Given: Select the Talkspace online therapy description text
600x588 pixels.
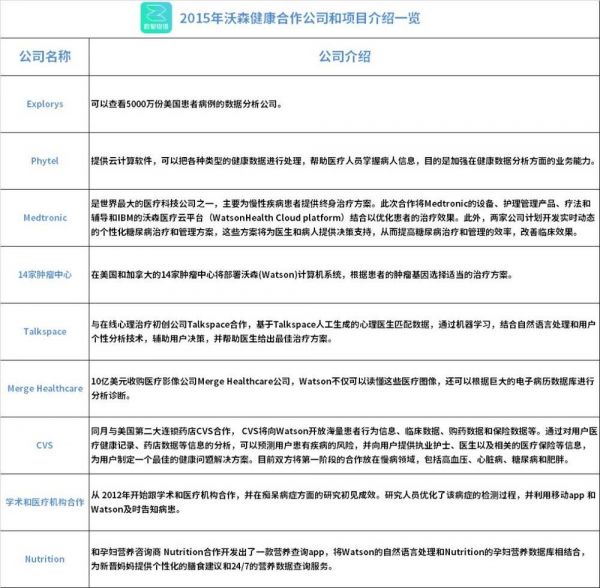Looking at the screenshot, I should 342,331.
